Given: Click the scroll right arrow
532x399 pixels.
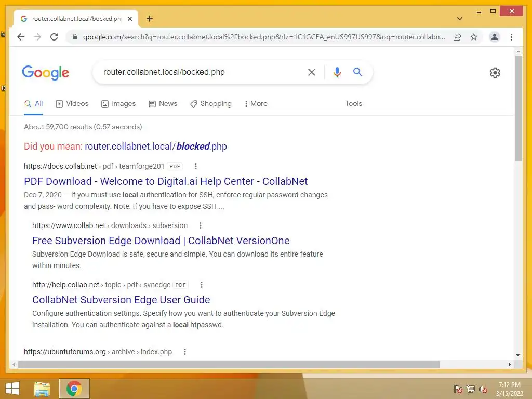Looking at the screenshot, I should (x=509, y=364).
